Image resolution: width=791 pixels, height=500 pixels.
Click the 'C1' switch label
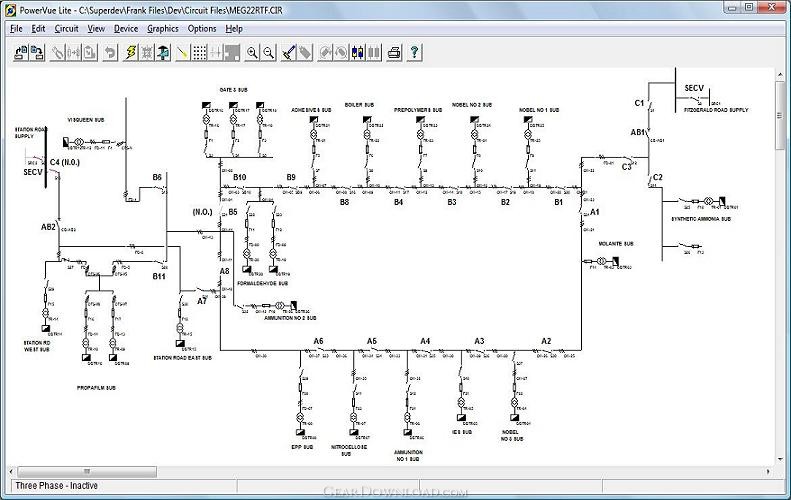click(639, 103)
